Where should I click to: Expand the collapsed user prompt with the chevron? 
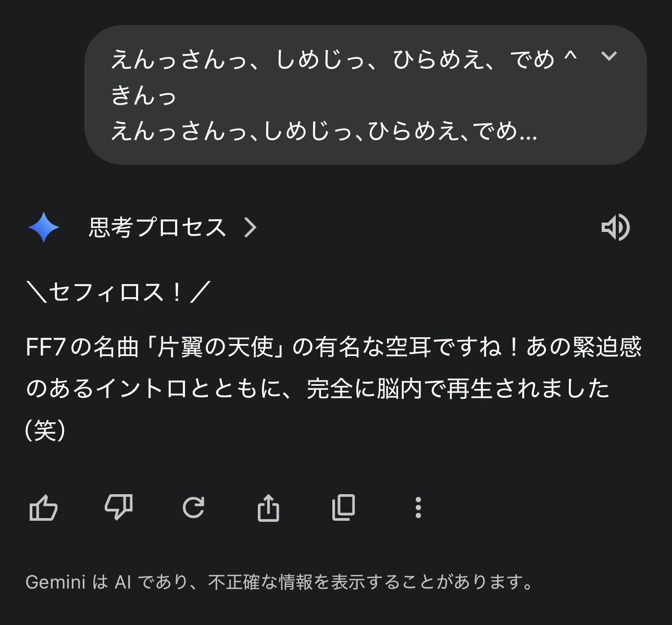pos(608,56)
